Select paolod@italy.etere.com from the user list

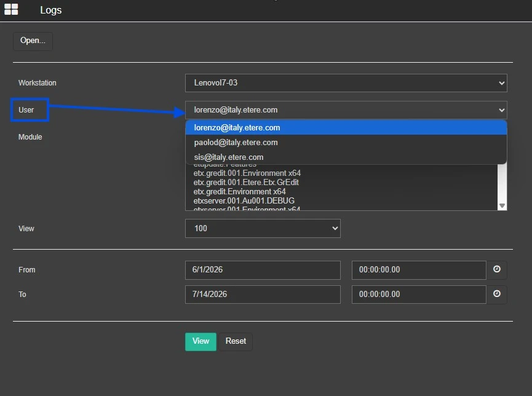click(x=346, y=143)
